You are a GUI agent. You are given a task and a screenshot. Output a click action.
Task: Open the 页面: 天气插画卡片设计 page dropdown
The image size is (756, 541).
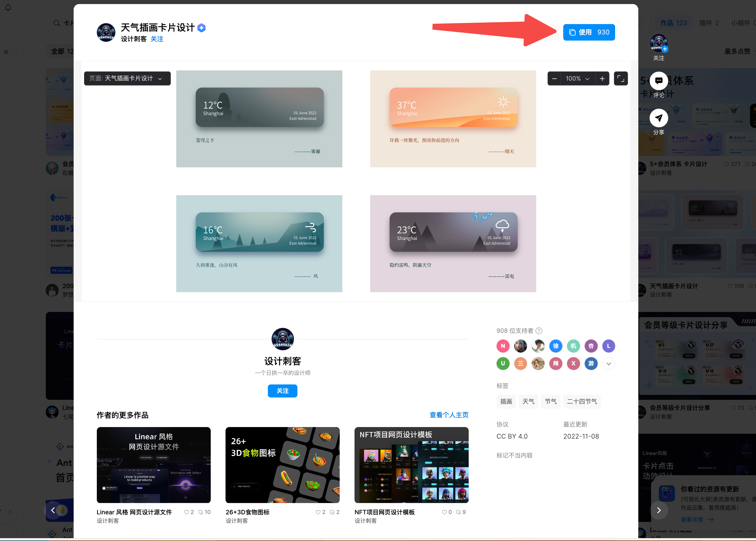pyautogui.click(x=127, y=78)
